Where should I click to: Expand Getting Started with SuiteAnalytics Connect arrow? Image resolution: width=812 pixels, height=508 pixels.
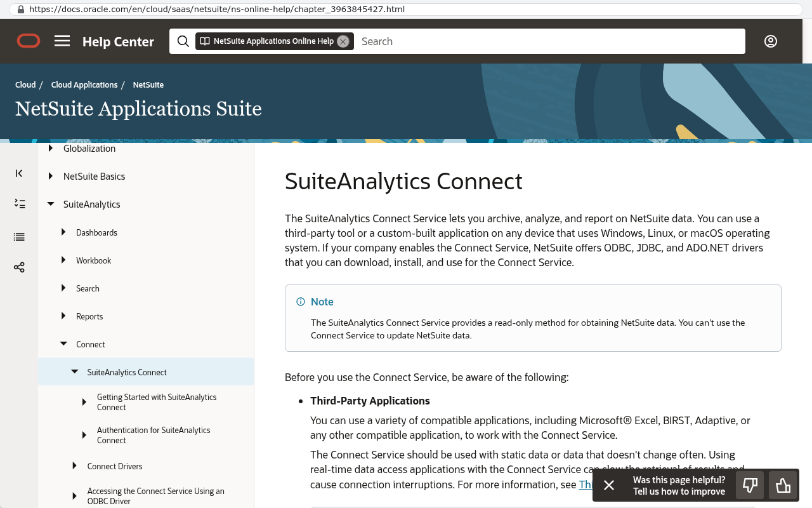(x=84, y=402)
